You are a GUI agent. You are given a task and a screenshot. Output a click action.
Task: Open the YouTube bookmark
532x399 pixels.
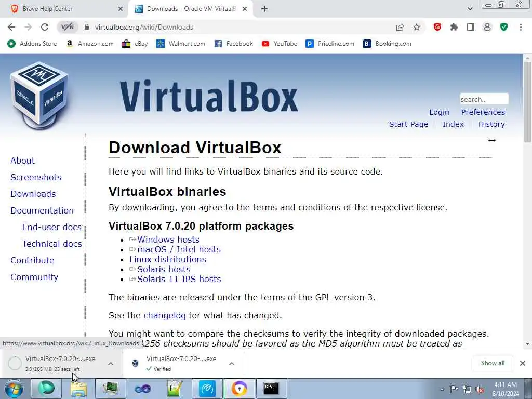279,44
